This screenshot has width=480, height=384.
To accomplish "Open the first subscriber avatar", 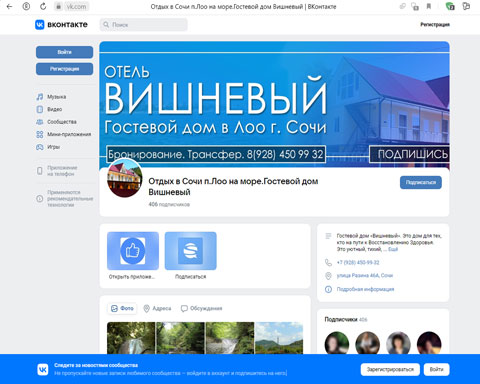I will pyautogui.click(x=337, y=343).
